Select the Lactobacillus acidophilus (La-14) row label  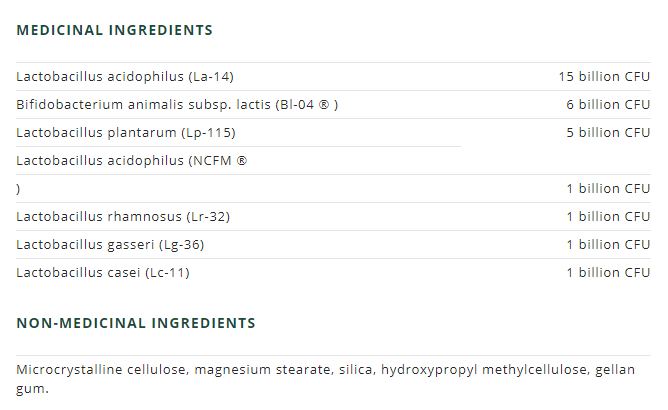[x=125, y=76]
